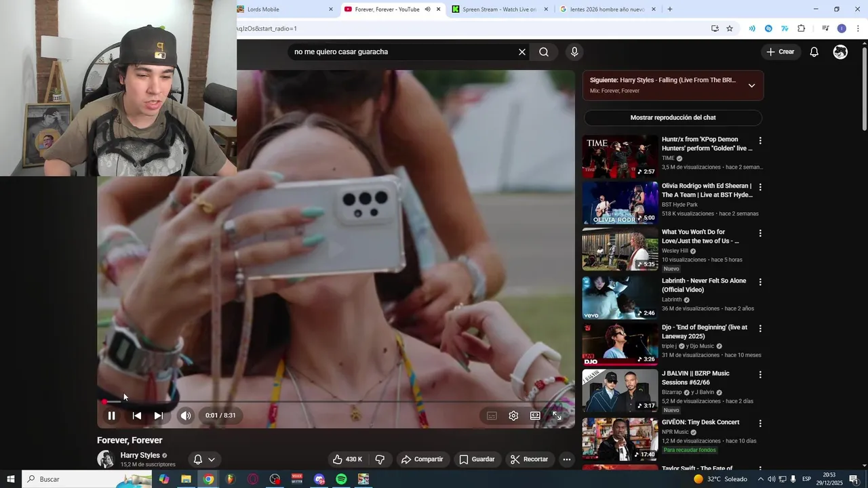868x488 pixels.
Task: Click install app icon in address bar
Action: pyautogui.click(x=715, y=28)
